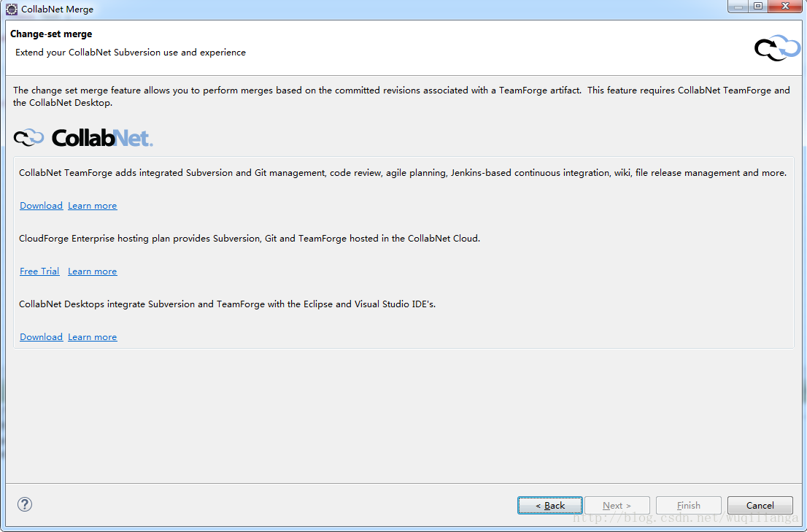Image resolution: width=807 pixels, height=532 pixels.
Task: Click the CollabNet logo above the description box
Action: 83,138
